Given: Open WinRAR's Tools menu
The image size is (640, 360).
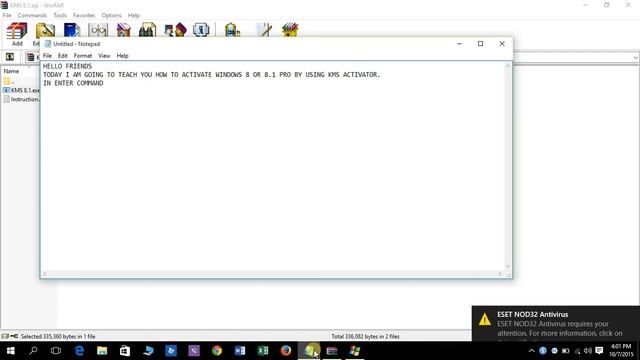Looking at the screenshot, I should coord(60,15).
